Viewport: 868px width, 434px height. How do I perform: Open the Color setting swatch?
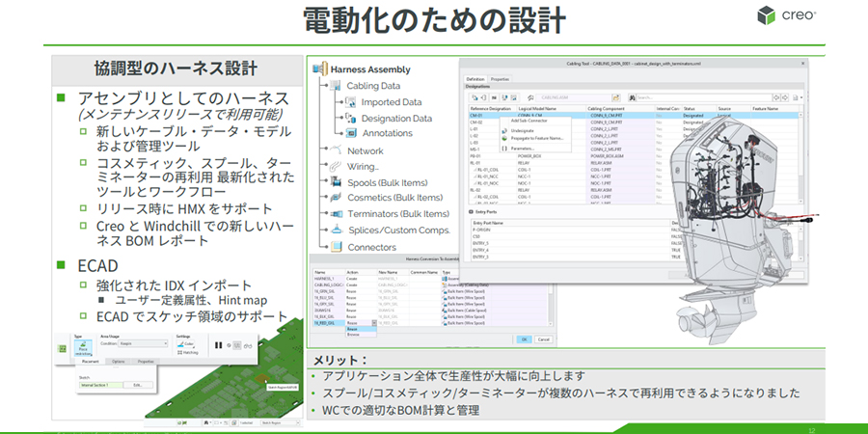click(x=187, y=344)
